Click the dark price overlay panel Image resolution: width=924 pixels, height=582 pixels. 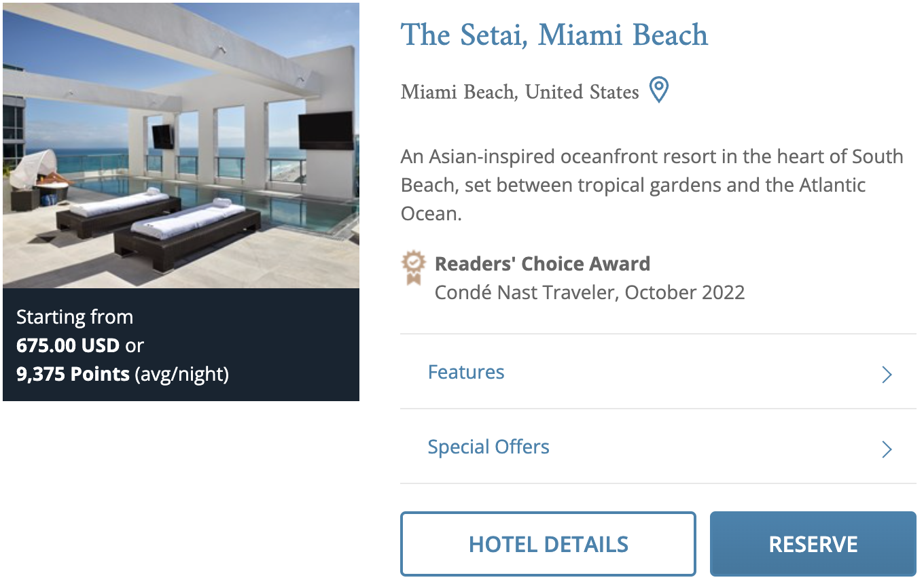click(x=181, y=345)
